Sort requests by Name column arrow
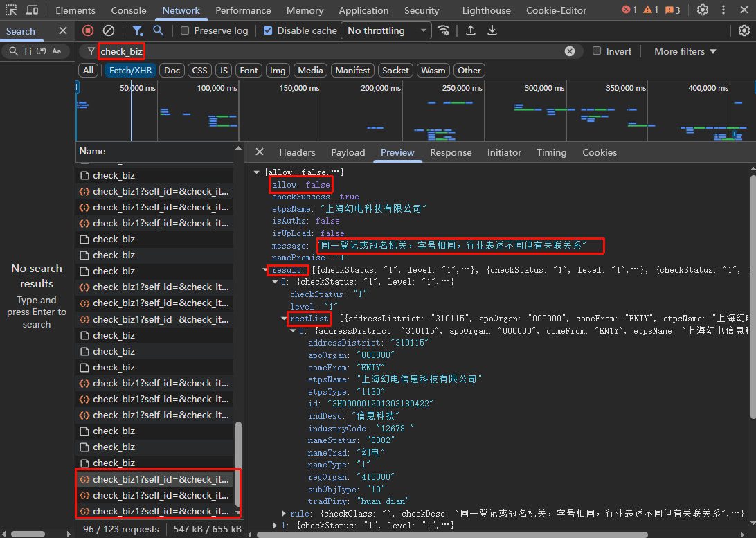This screenshot has height=538, width=756. pyautogui.click(x=238, y=148)
